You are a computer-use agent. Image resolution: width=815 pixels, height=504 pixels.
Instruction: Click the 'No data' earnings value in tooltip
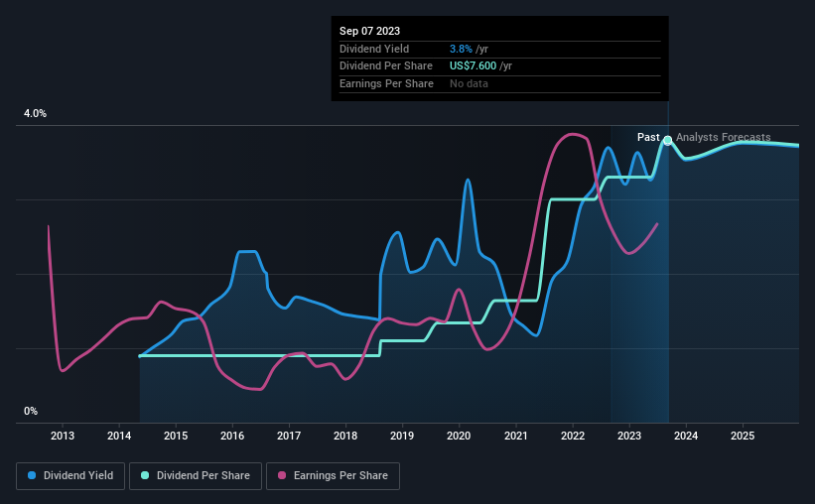pyautogui.click(x=469, y=83)
